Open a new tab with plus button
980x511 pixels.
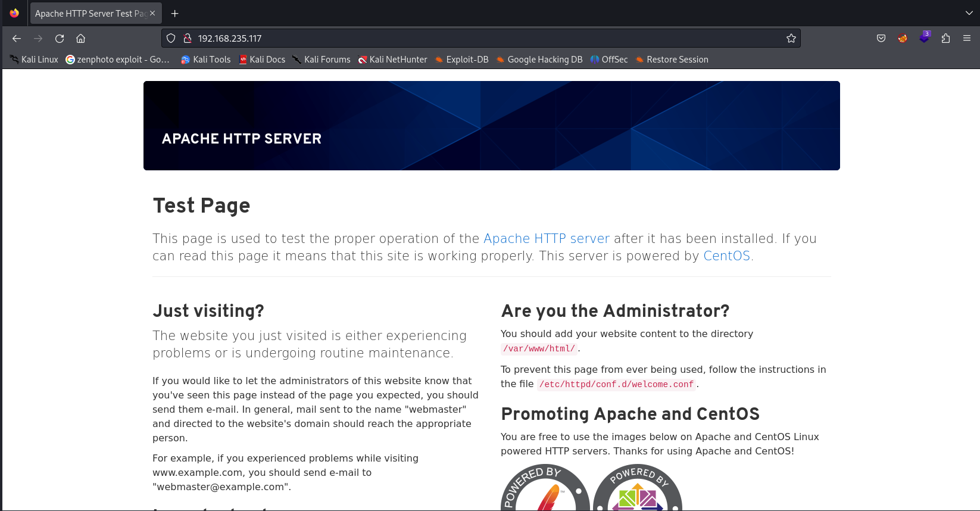tap(175, 14)
